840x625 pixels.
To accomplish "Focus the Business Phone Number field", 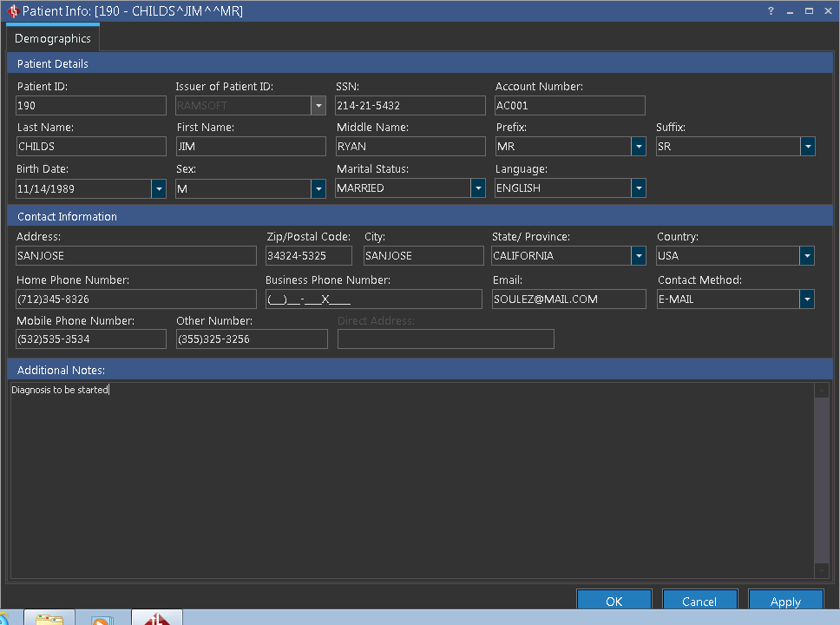I will coord(373,299).
